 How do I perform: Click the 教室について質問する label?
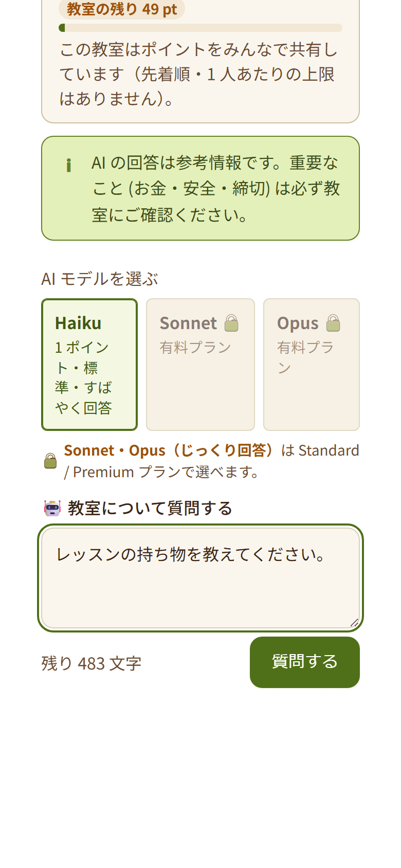tap(150, 508)
